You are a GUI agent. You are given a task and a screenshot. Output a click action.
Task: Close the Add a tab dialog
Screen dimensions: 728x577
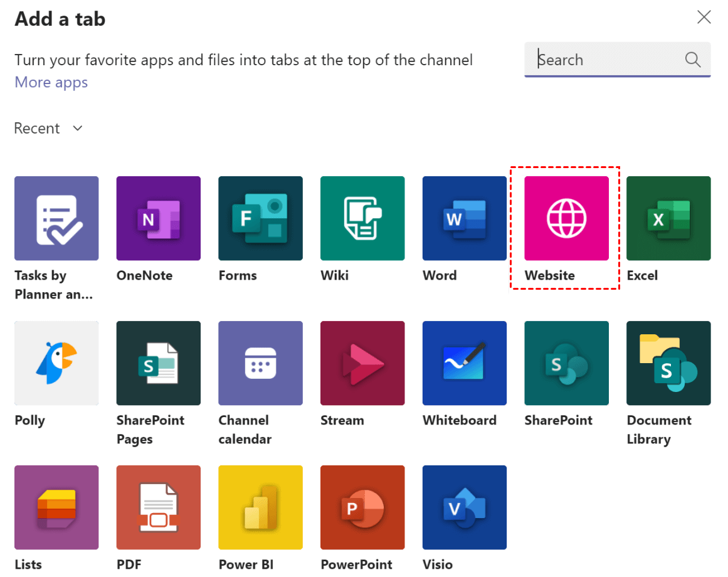[704, 18]
